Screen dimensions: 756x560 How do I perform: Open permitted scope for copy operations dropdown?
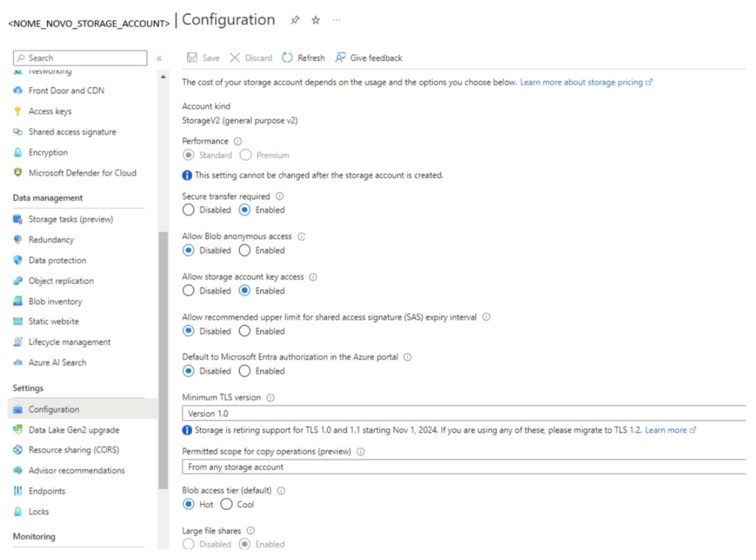pyautogui.click(x=463, y=466)
